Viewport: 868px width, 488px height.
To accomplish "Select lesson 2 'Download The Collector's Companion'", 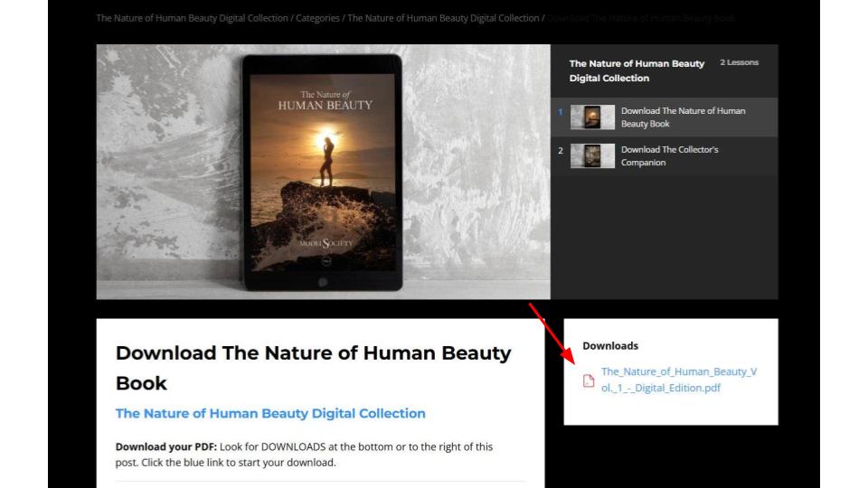I will coord(665,156).
